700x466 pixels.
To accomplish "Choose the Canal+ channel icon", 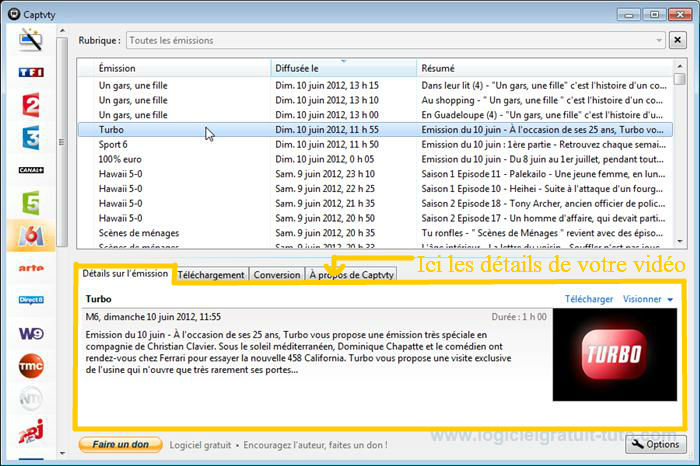I will click(31, 171).
